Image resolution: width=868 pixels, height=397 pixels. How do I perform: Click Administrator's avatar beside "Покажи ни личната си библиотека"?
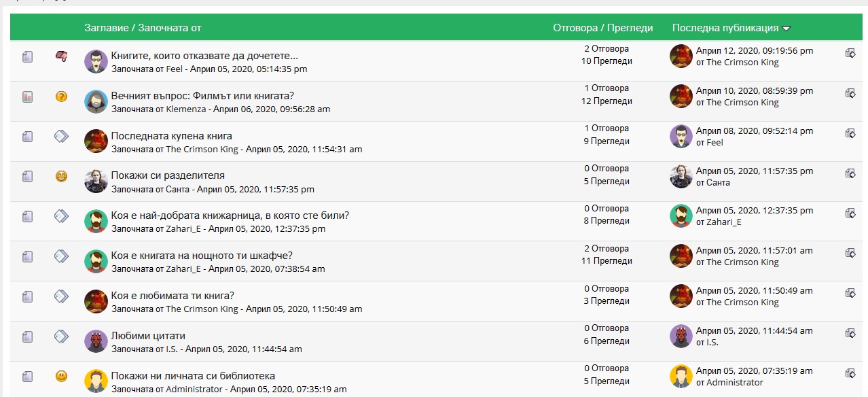click(96, 381)
